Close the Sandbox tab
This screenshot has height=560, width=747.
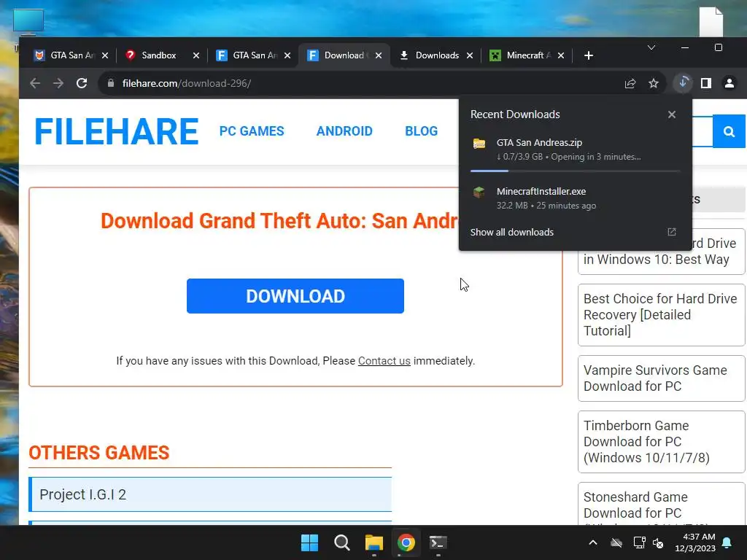(196, 55)
